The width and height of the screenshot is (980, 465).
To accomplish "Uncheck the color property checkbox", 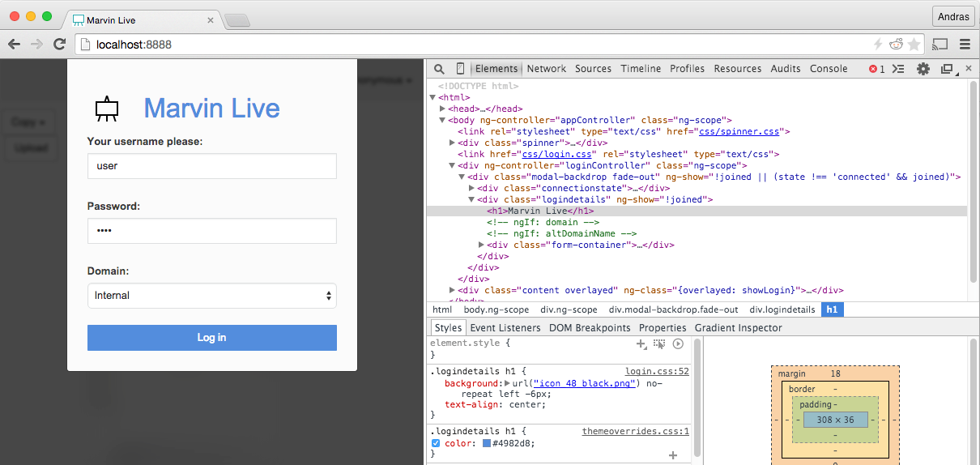I will click(436, 443).
